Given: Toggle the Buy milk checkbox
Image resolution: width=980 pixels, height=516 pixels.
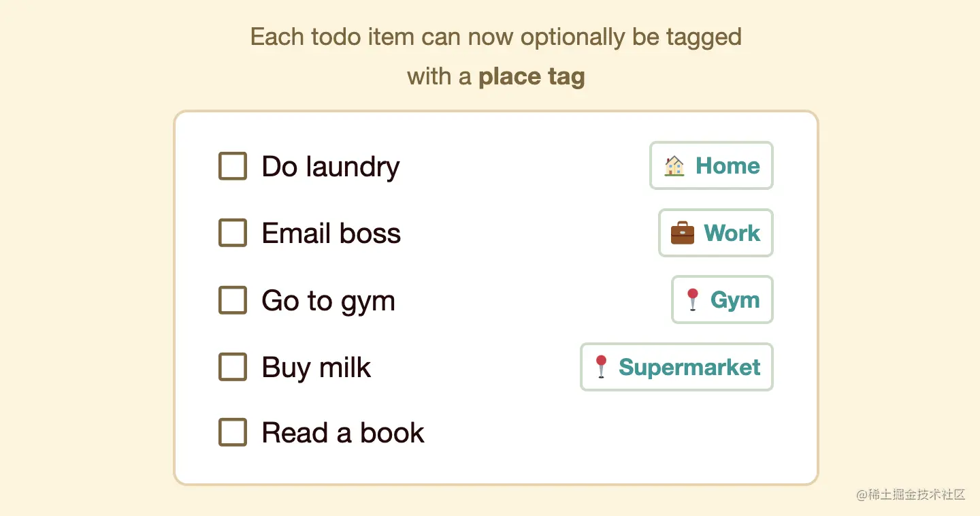Looking at the screenshot, I should (232, 368).
